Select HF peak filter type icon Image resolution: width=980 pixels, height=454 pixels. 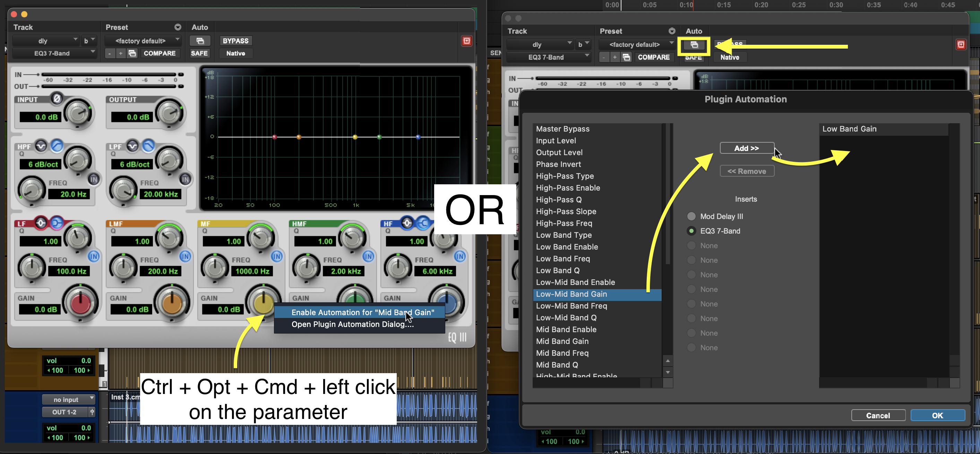(x=407, y=223)
